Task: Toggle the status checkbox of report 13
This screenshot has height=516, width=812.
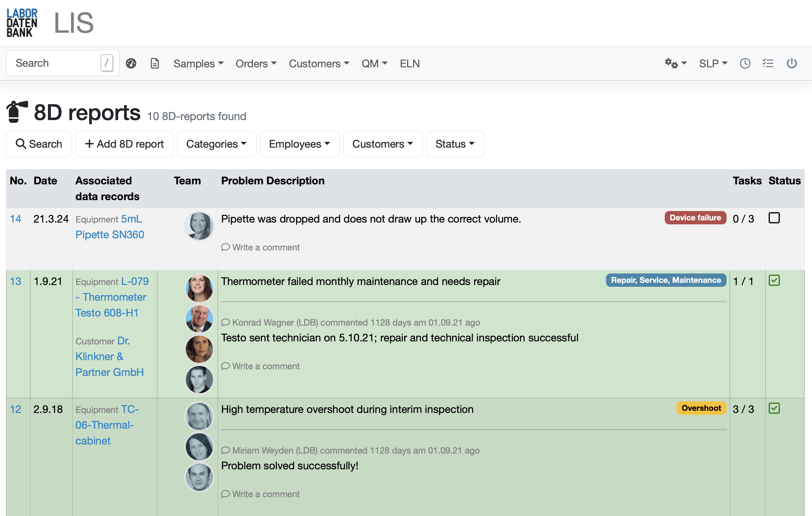Action: coord(774,280)
